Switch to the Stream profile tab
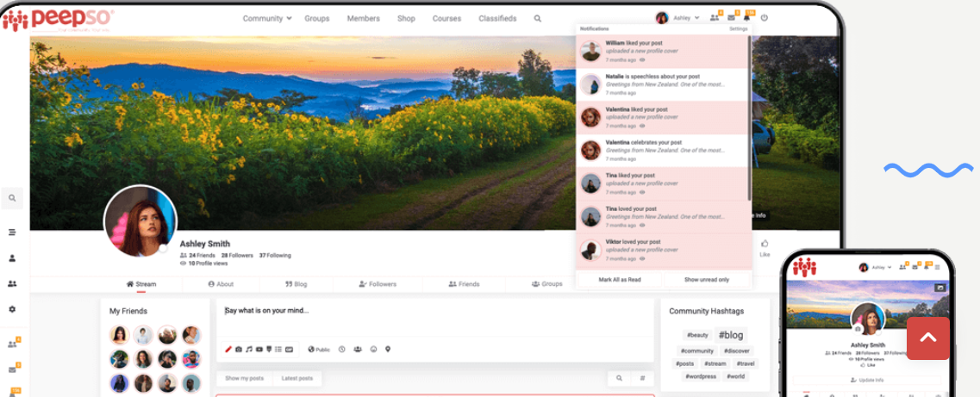 click(x=141, y=284)
